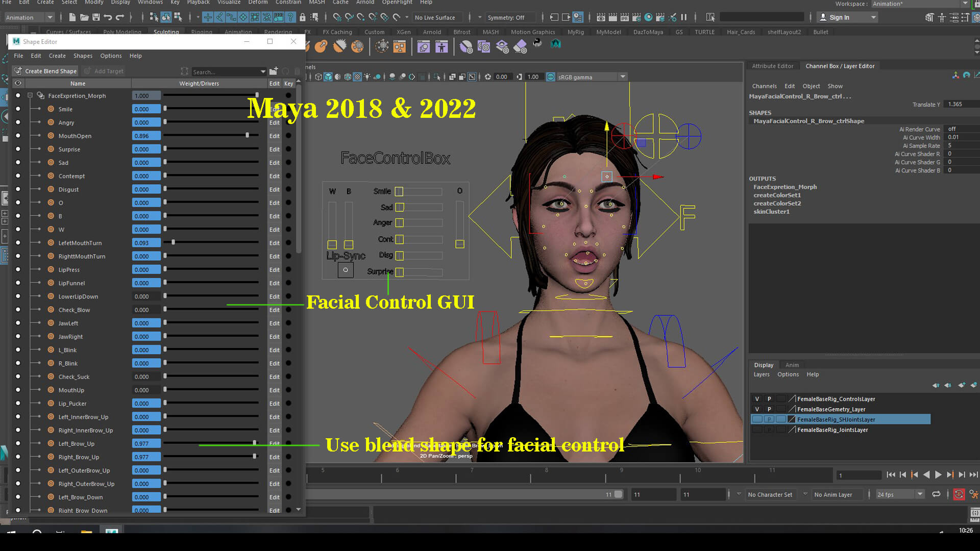Screen dimensions: 980x551
Task: Click the MouthOpen weight slider
Action: 211,136
